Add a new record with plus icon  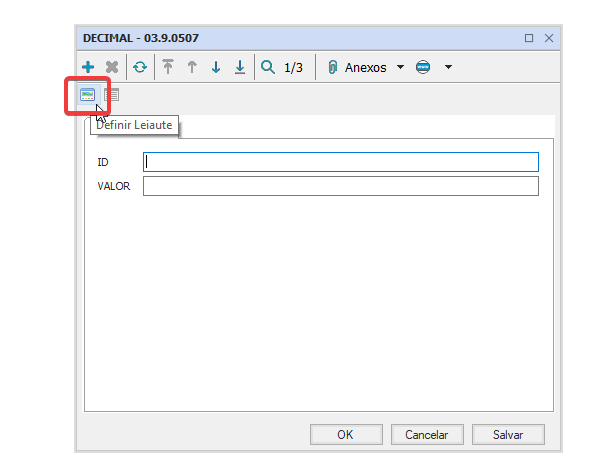[88, 67]
